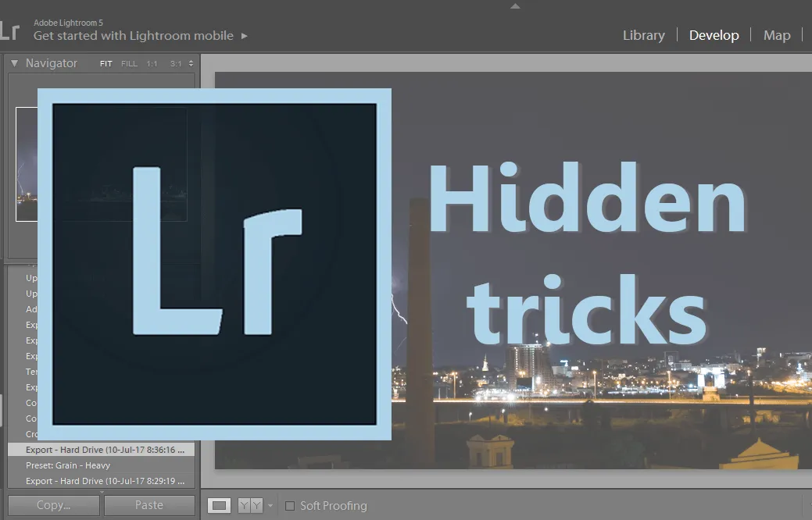Toggle Before/After YY view icon
Viewport: 812px width, 520px height.
[x=250, y=505]
